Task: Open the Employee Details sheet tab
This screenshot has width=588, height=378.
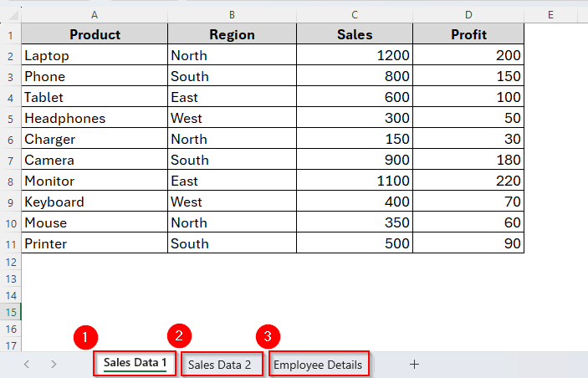Action: [320, 365]
